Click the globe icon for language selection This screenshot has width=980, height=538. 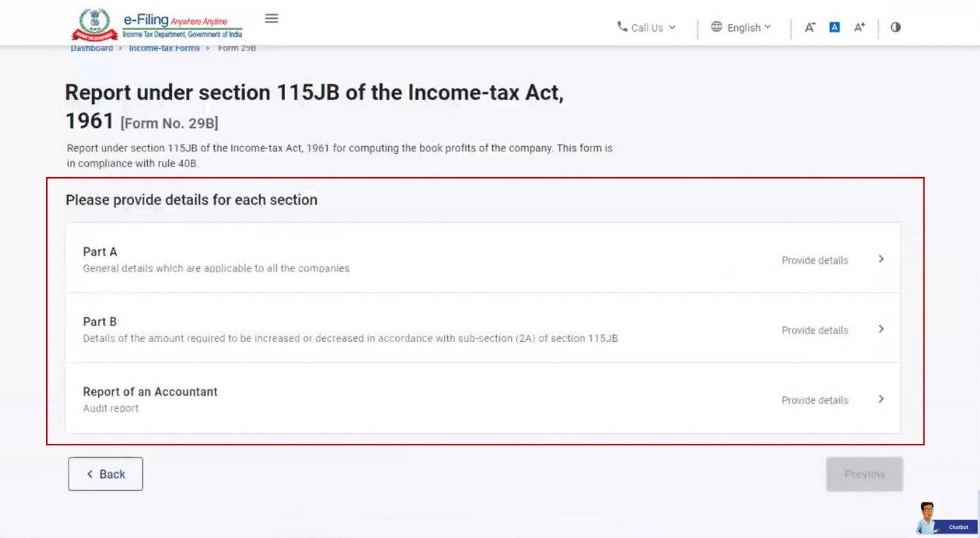click(715, 27)
